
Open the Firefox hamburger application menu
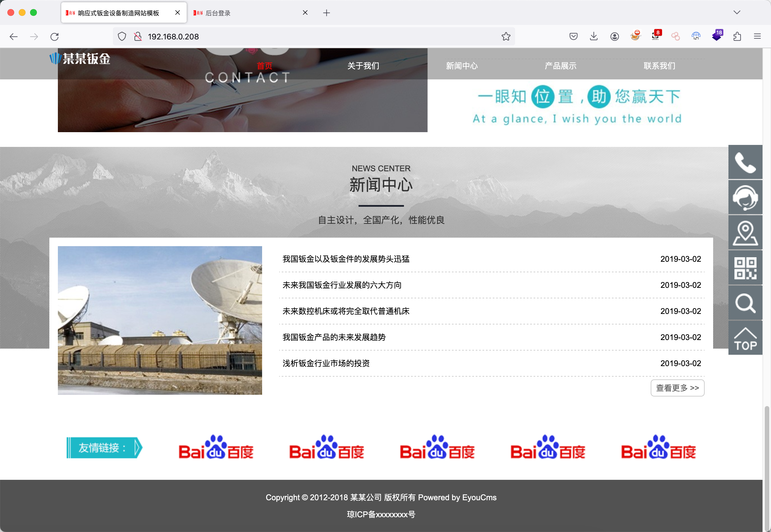pyautogui.click(x=757, y=36)
